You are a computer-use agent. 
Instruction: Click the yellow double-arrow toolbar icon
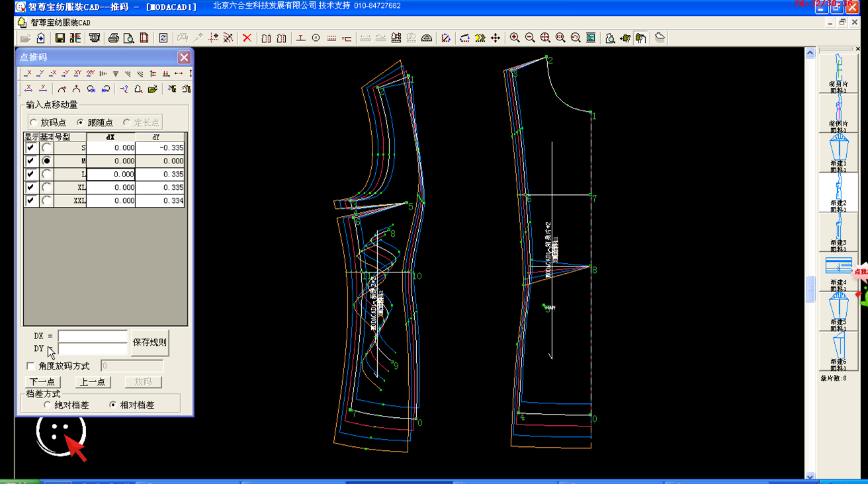pos(480,38)
